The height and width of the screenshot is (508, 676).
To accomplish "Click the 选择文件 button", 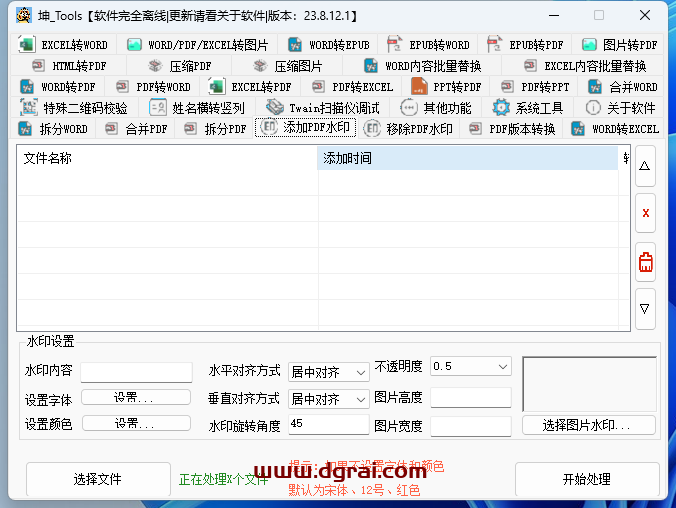I will pos(98,479).
